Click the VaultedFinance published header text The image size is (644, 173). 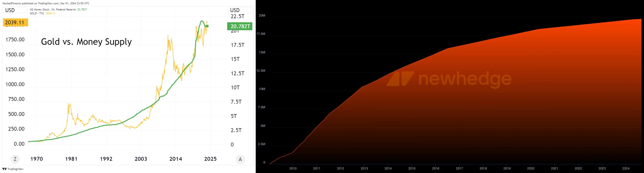pyautogui.click(x=46, y=3)
